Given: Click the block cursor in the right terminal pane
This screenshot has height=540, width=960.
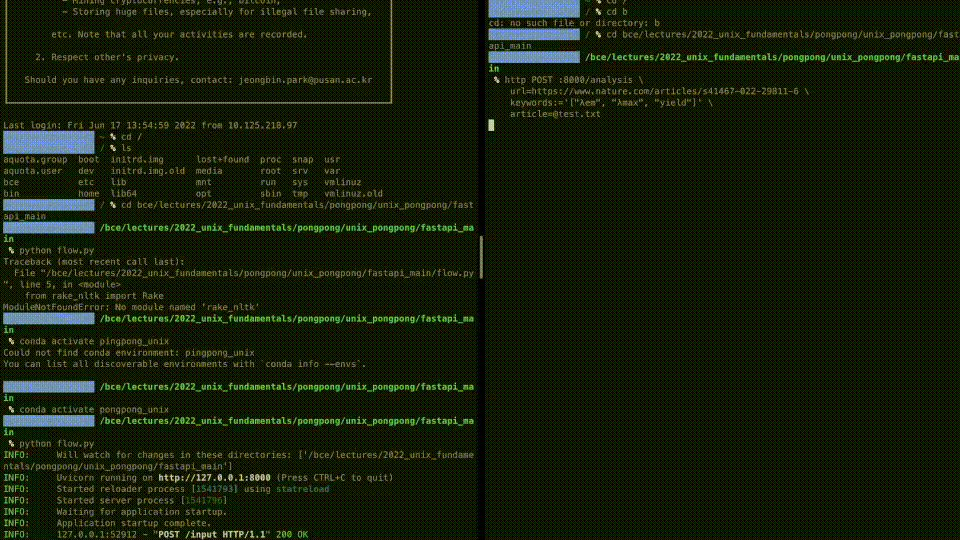Looking at the screenshot, I should (x=491, y=126).
